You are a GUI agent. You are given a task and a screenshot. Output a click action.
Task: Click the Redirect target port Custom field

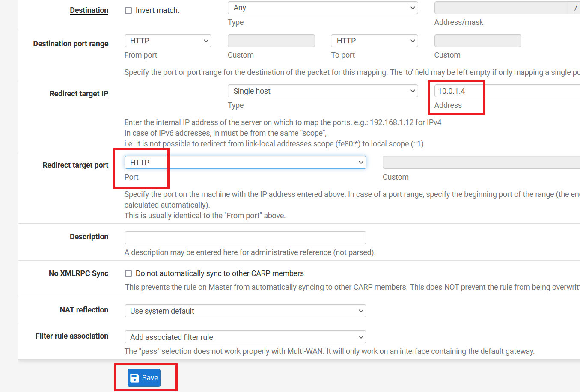pyautogui.click(x=479, y=163)
